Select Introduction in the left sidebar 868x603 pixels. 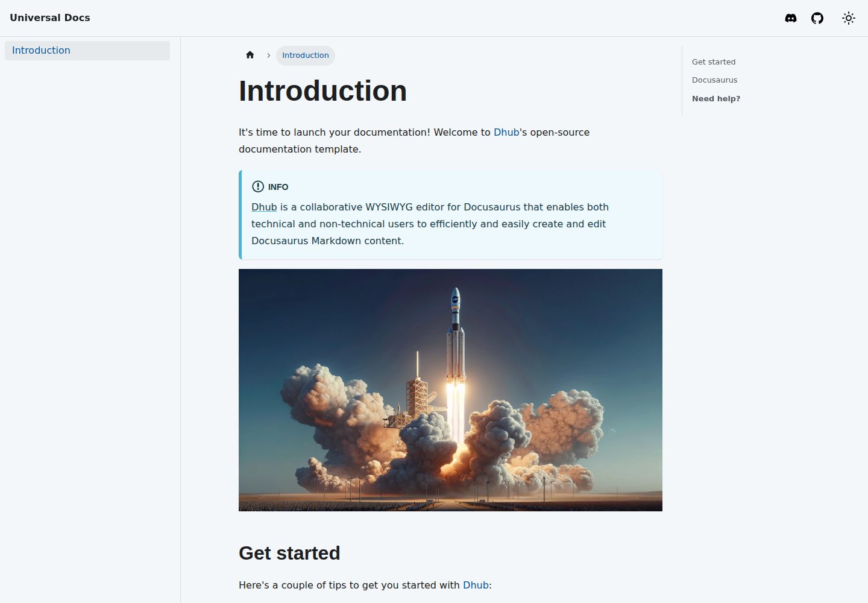(x=87, y=51)
